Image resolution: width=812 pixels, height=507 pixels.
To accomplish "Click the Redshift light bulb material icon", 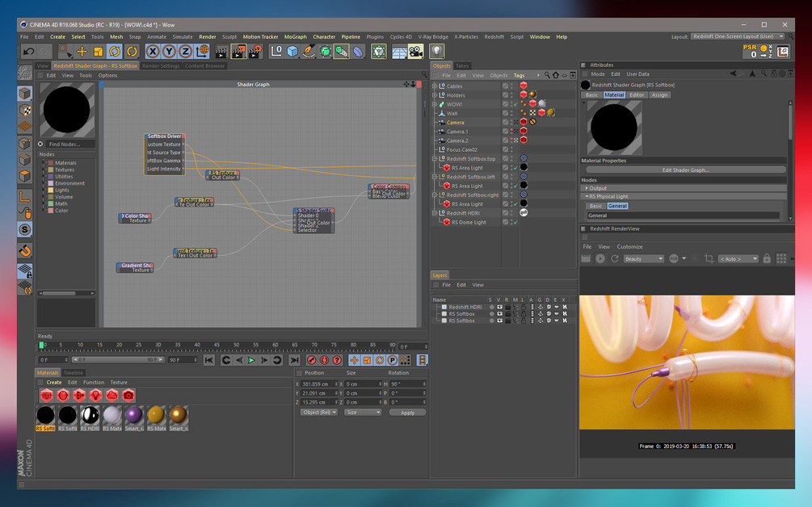I will click(95, 396).
